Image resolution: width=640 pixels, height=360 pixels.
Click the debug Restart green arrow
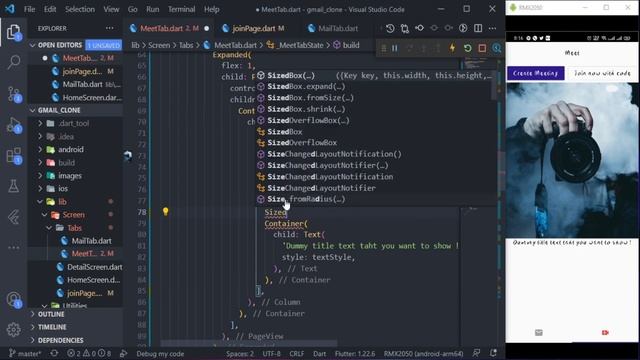[467, 48]
